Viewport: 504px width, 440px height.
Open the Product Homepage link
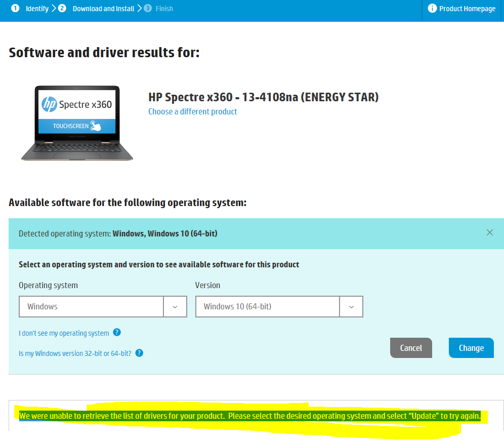(467, 9)
